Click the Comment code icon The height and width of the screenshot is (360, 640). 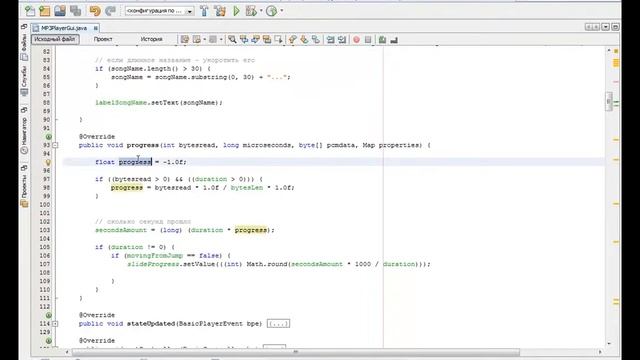click(x=382, y=40)
